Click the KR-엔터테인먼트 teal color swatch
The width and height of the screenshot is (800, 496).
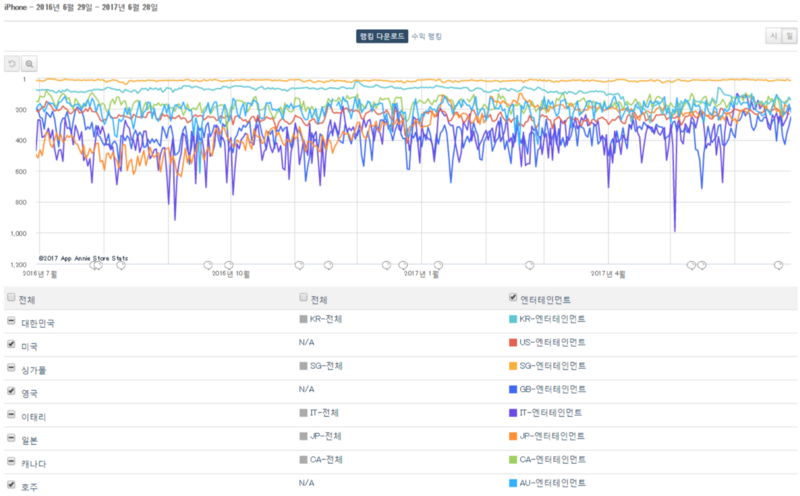[x=513, y=319]
